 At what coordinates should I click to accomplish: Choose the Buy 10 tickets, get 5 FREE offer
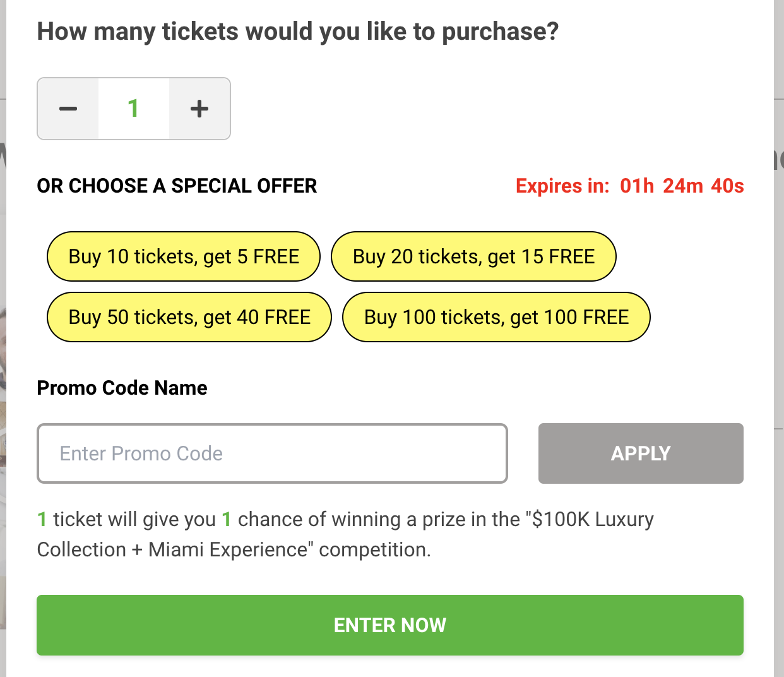(184, 256)
